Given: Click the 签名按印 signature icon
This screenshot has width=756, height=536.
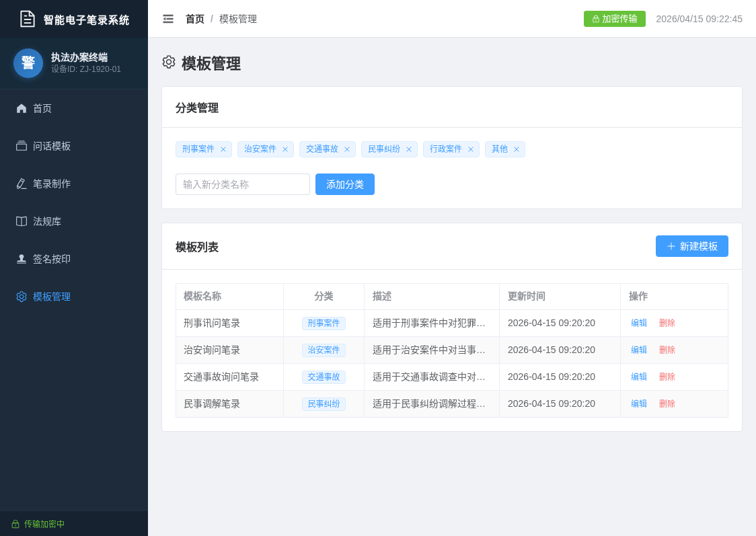Looking at the screenshot, I should pyautogui.click(x=22, y=259).
